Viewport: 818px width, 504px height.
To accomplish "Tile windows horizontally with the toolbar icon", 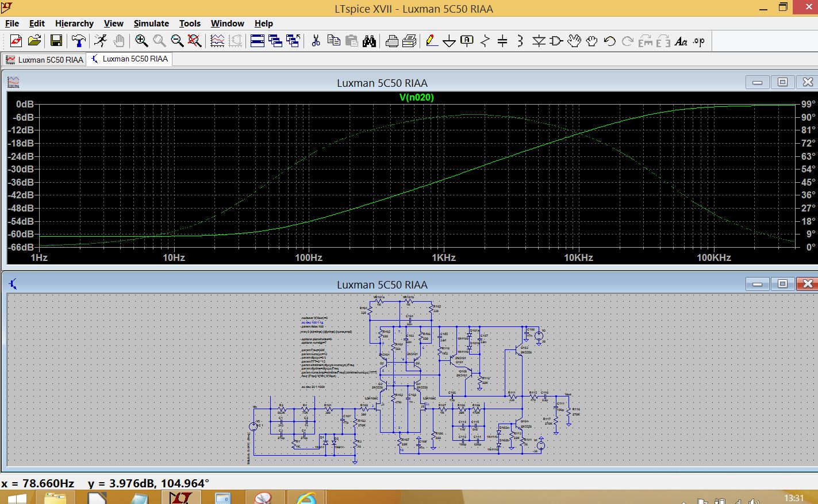I will (258, 41).
